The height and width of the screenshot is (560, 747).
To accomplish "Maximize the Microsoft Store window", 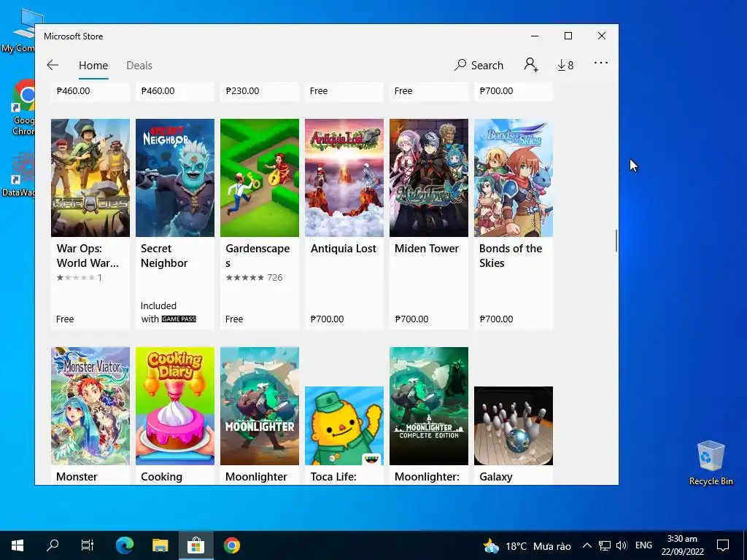I will pyautogui.click(x=568, y=36).
